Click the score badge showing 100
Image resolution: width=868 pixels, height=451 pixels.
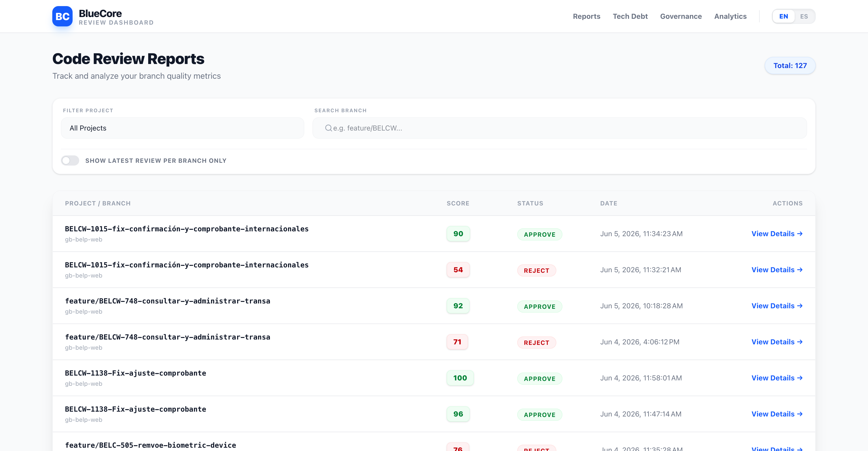click(x=460, y=378)
